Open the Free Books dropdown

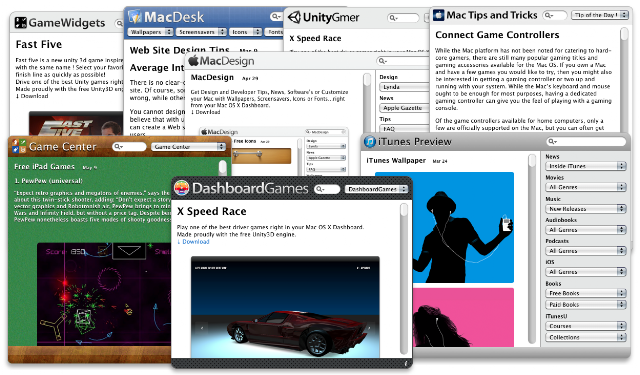[x=585, y=293]
